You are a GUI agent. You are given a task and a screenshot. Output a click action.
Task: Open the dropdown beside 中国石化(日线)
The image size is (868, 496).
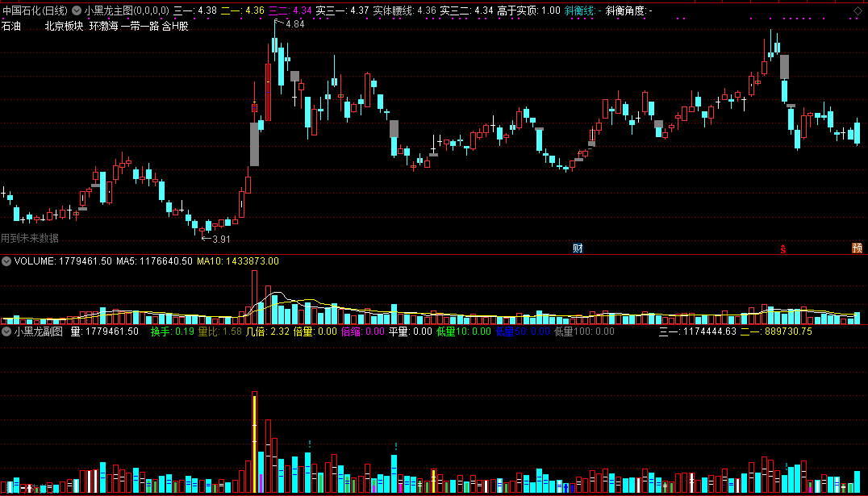[x=76, y=10]
